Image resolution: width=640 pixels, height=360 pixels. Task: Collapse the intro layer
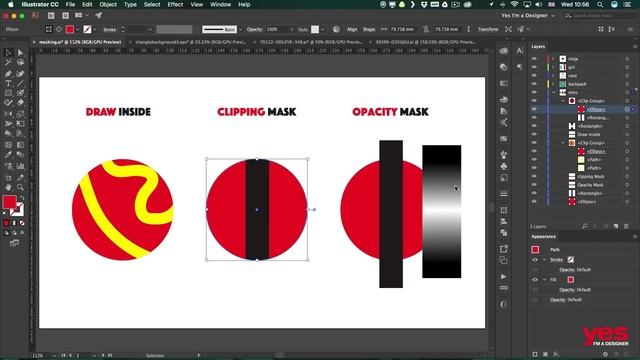click(553, 92)
